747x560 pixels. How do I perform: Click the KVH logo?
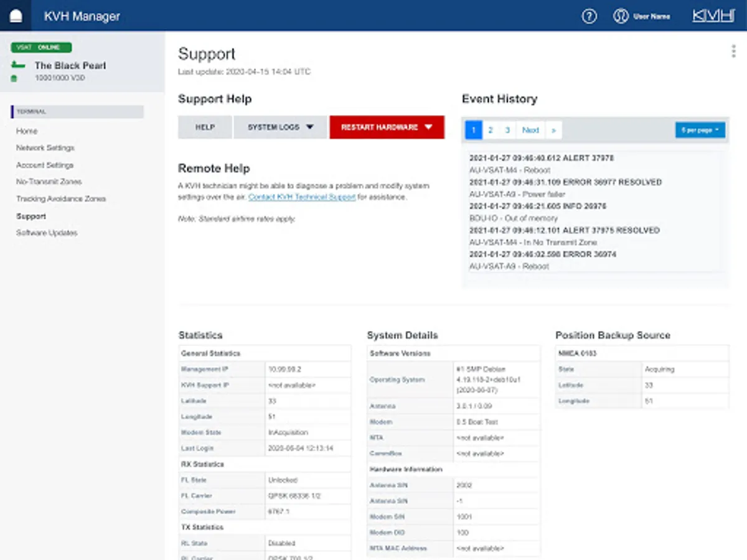[713, 16]
